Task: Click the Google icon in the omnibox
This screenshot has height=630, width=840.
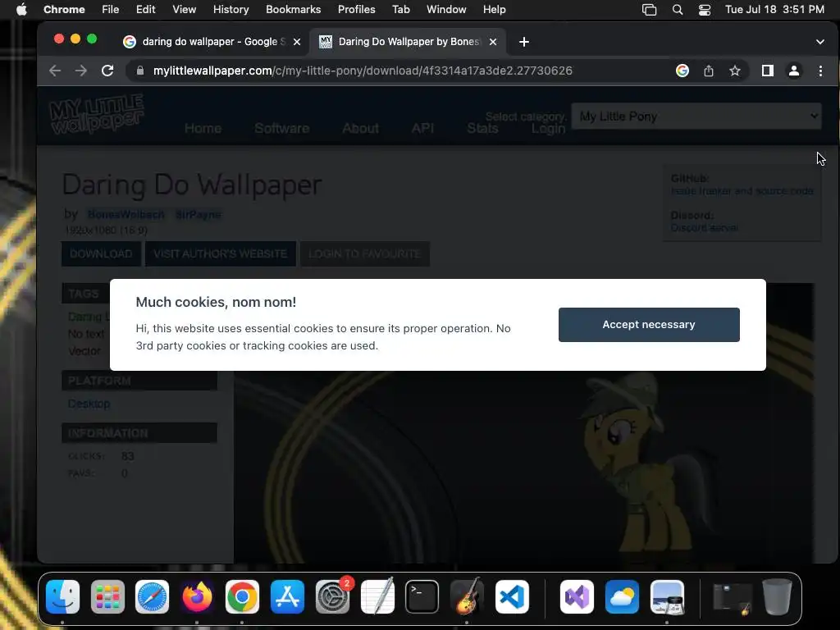Action: 682,71
